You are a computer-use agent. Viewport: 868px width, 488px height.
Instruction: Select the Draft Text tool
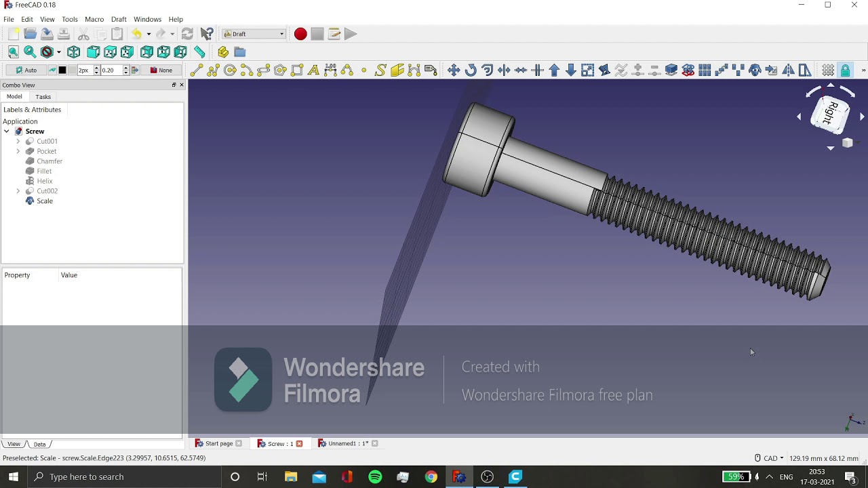tap(313, 70)
